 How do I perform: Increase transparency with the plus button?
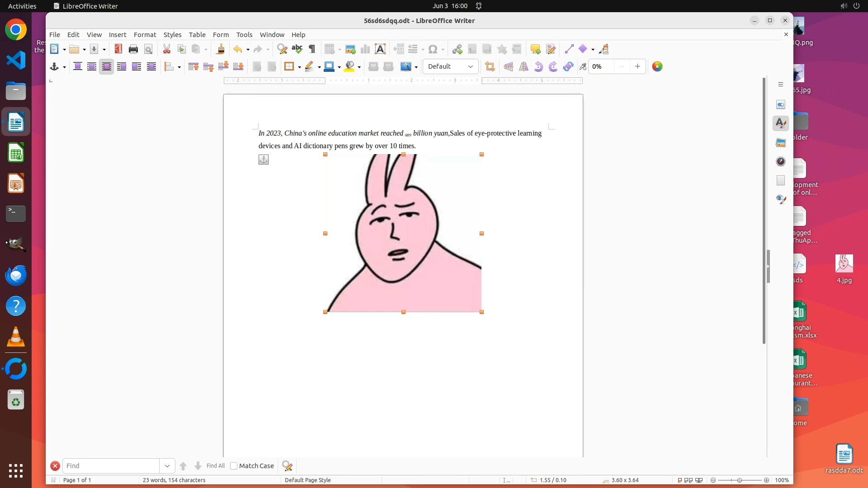(x=637, y=66)
